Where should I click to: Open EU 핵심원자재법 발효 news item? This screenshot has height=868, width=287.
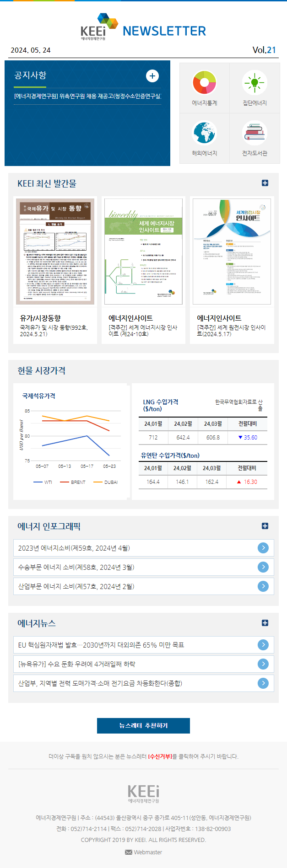144,645
